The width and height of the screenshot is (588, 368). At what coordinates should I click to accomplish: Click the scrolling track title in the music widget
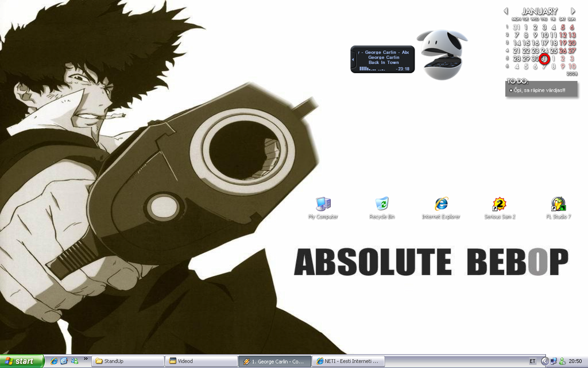[x=383, y=52]
